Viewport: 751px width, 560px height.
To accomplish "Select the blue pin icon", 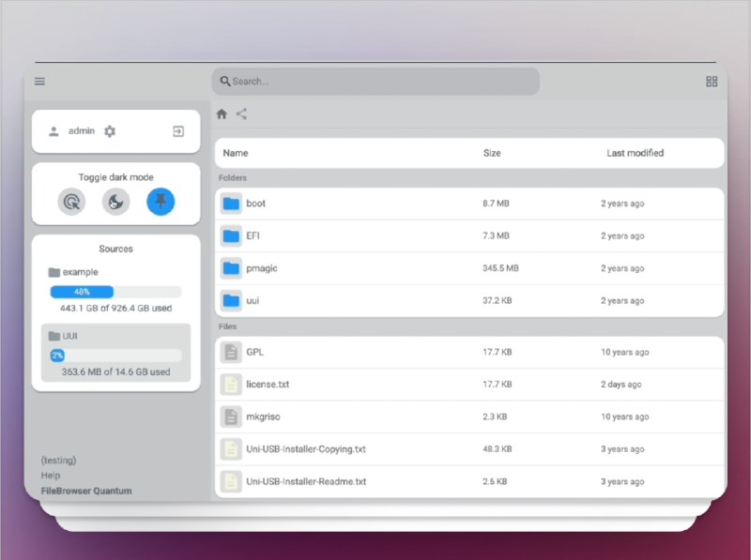I will (159, 201).
